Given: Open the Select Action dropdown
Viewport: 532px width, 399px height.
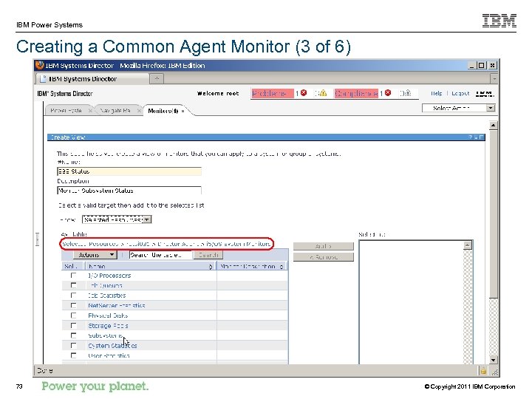Looking at the screenshot, I should [459, 108].
